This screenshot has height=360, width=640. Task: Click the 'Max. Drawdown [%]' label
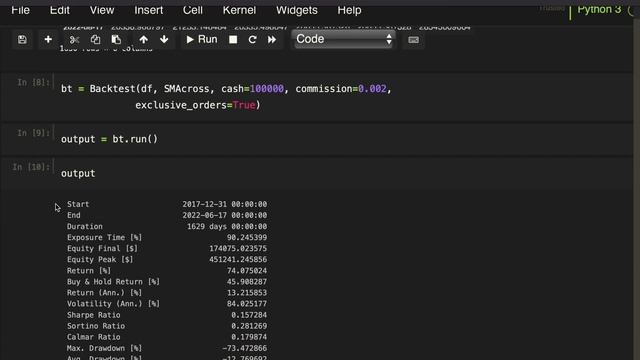tap(104, 348)
